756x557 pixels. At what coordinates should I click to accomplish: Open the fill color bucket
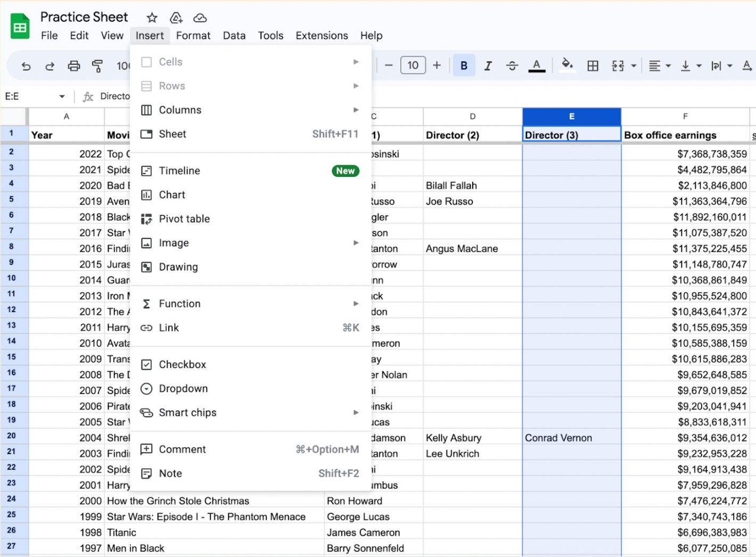tap(567, 65)
